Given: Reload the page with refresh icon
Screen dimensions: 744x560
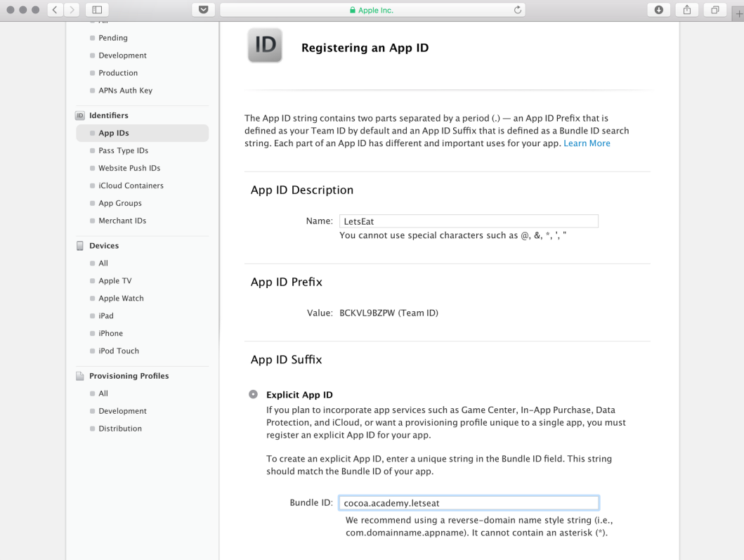Looking at the screenshot, I should (x=518, y=10).
